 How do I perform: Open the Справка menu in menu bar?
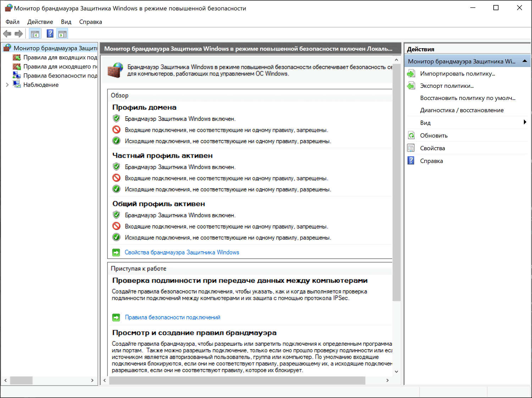point(90,22)
